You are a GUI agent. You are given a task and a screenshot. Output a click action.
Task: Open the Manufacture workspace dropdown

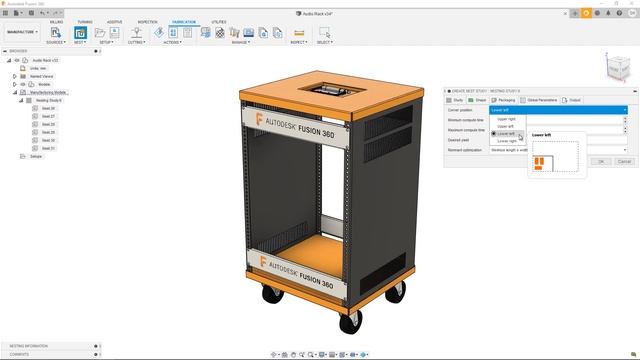point(22,32)
